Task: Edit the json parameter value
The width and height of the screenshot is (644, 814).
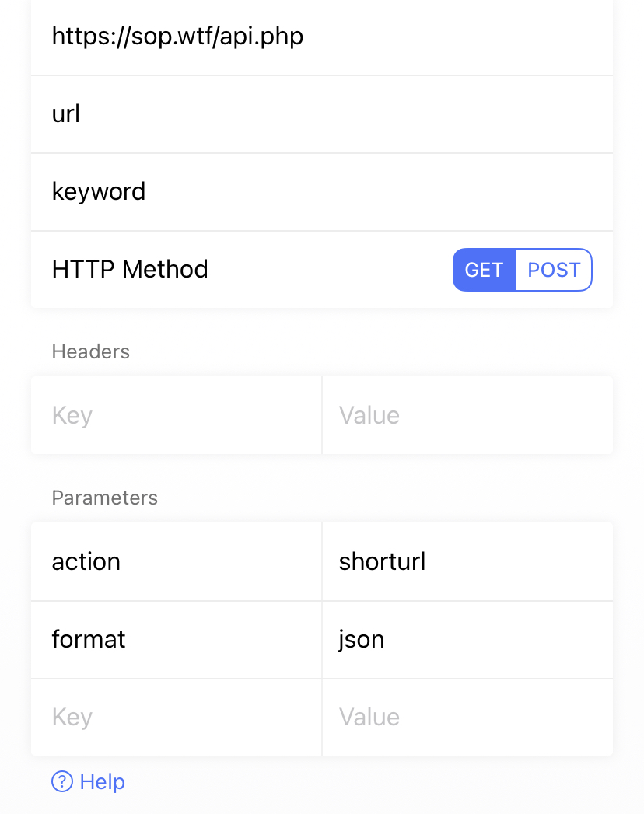Action: tap(467, 639)
